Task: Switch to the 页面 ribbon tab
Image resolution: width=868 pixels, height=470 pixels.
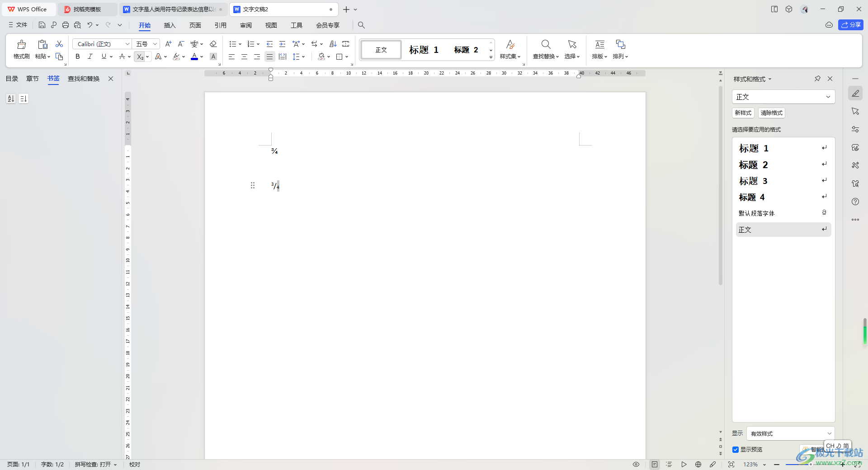Action: (195, 25)
